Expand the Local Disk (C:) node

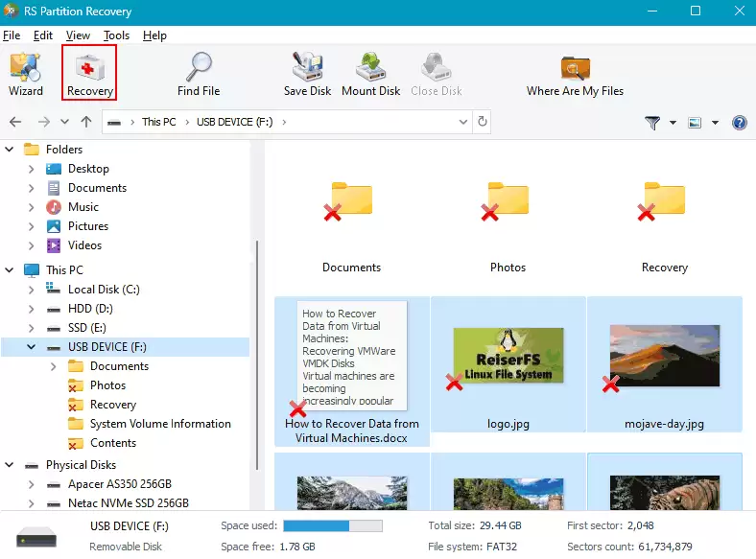(32, 290)
